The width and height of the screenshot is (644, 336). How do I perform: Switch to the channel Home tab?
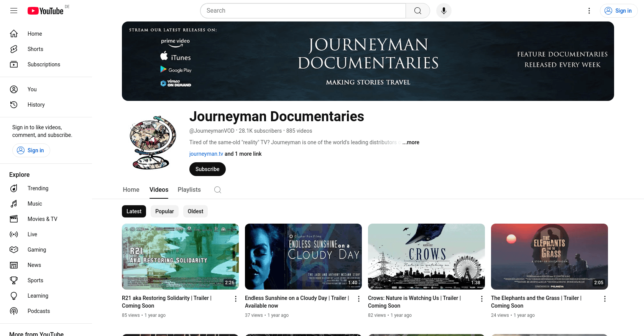[x=131, y=190]
